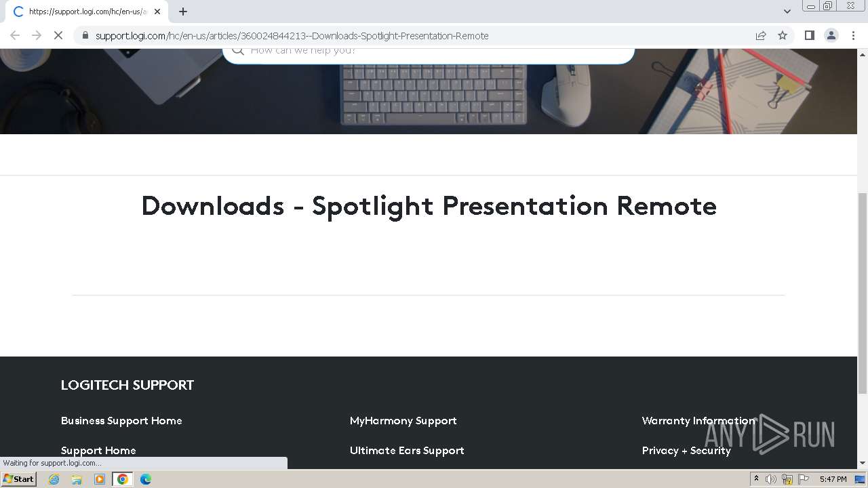The width and height of the screenshot is (868, 488).
Task: Open the Action Center flag icon
Action: (x=804, y=479)
